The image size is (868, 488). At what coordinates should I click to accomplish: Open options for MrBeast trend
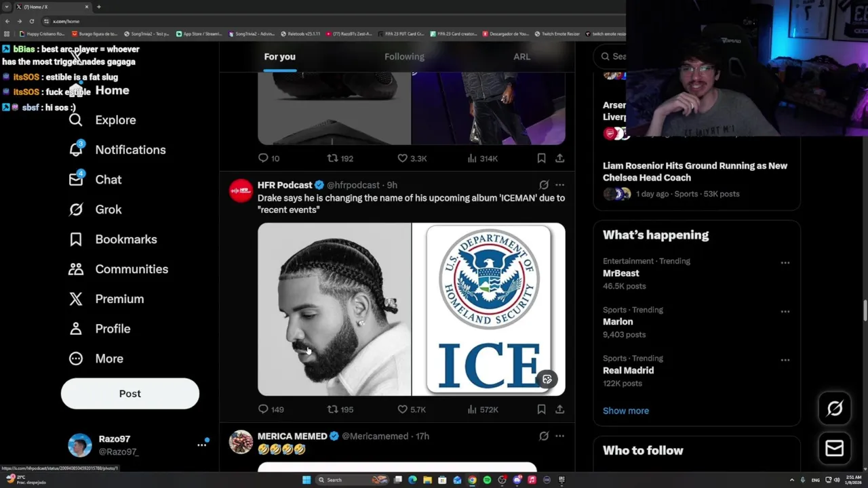(x=785, y=262)
